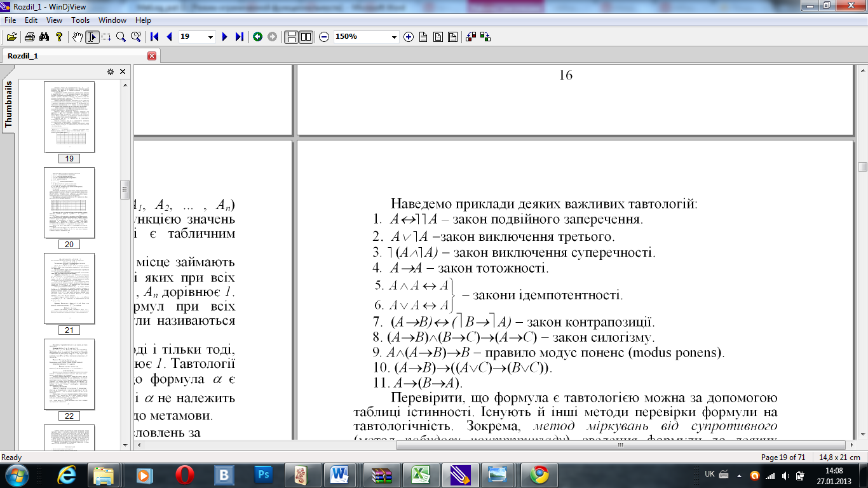Select the Hand drag tool

click(x=78, y=37)
